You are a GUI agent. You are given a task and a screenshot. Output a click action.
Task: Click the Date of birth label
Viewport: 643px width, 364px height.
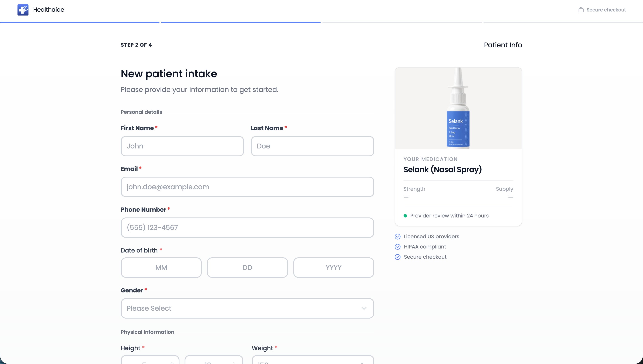coord(139,251)
